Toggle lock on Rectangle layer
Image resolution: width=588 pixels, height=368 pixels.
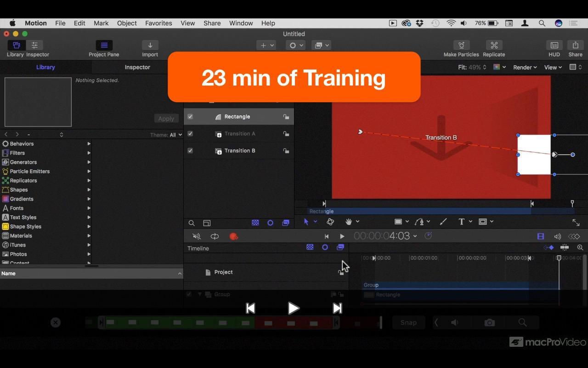pyautogui.click(x=286, y=117)
